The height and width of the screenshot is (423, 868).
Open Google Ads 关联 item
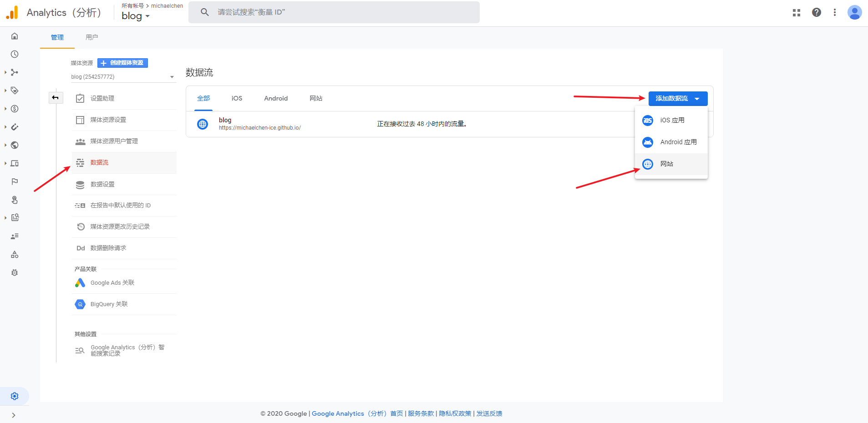click(x=124, y=282)
